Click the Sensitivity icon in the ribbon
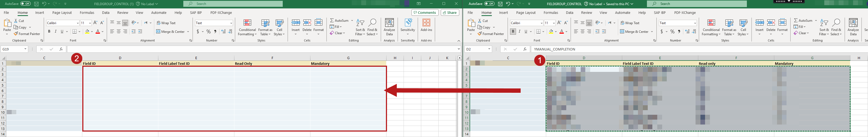Image resolution: width=868 pixels, height=137 pixels. point(408,27)
